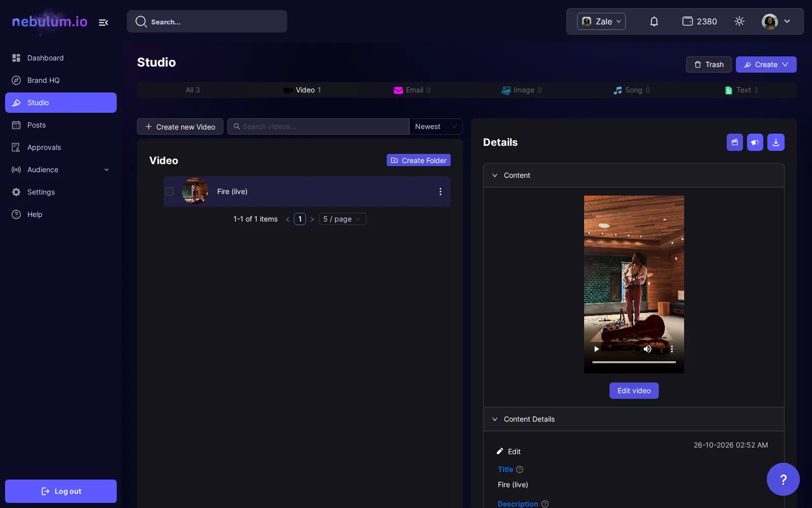Click the Fire (live) row title
Image resolution: width=812 pixels, height=508 pixels.
(232, 192)
